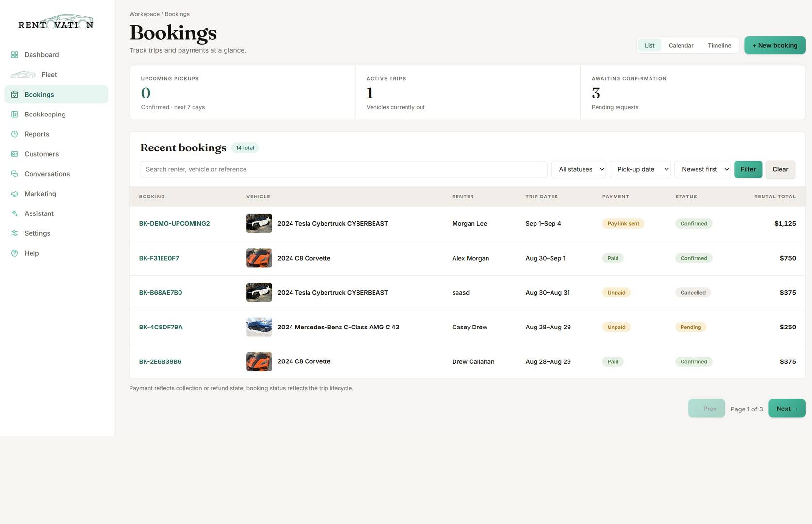Click the Bookkeeping ledger icon
This screenshot has height=524, width=812.
click(x=15, y=115)
